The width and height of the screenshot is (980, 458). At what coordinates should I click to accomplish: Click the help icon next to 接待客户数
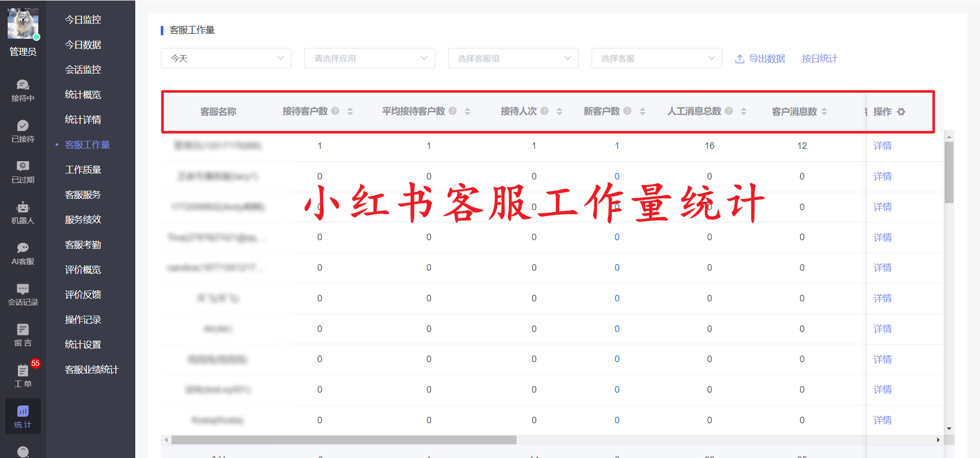[335, 111]
